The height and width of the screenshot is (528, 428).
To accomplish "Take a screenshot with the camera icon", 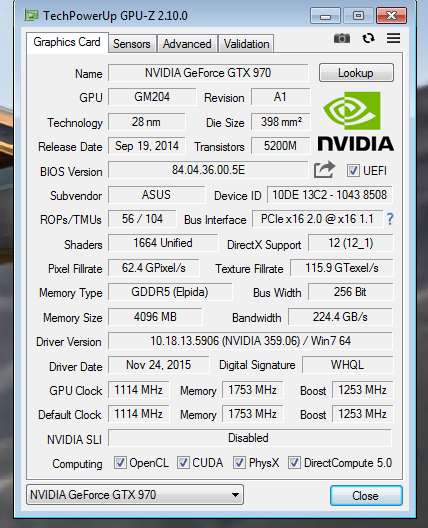I will tap(342, 38).
